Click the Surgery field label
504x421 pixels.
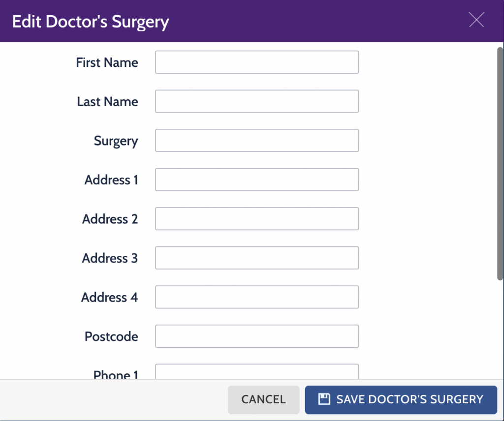click(116, 141)
